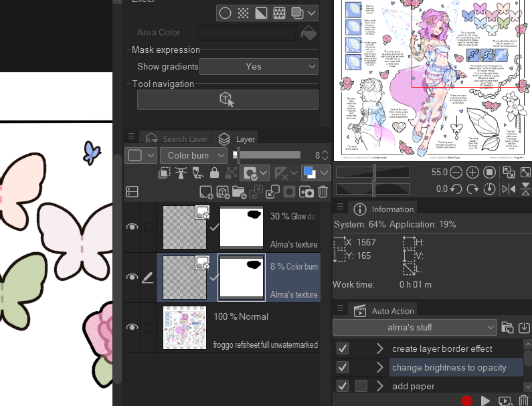Toggle Lock Transparent Pixels icon
This screenshot has width=532, height=406.
(x=231, y=173)
